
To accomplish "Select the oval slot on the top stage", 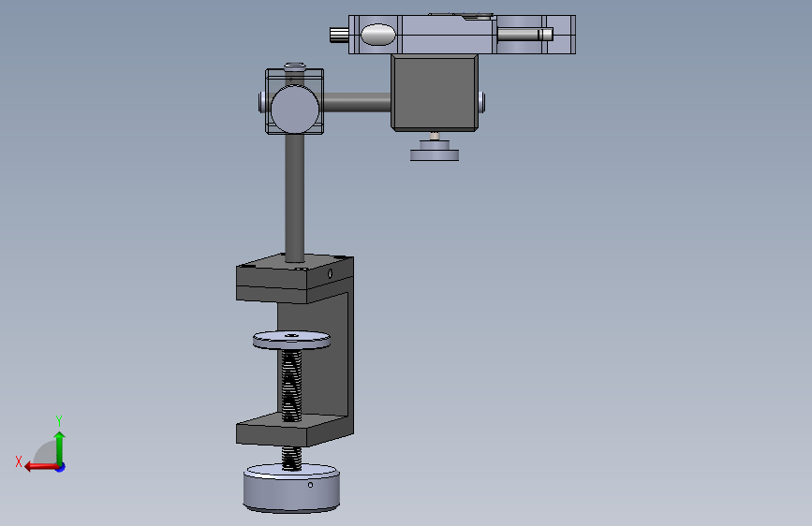I will click(x=378, y=35).
